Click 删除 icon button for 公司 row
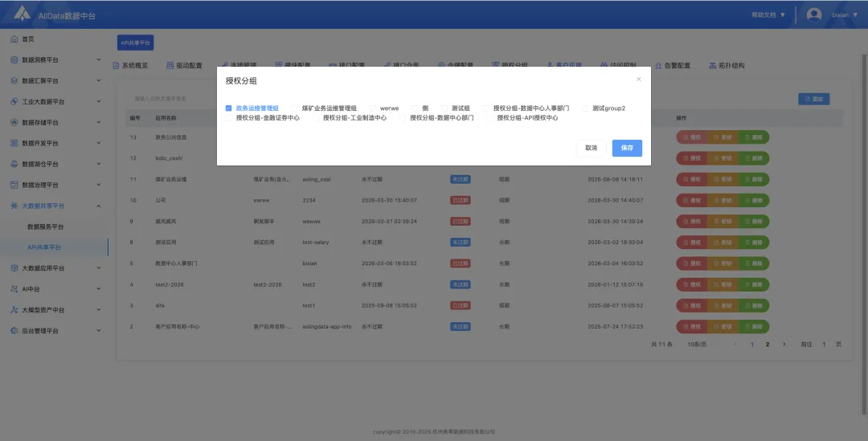868x441 pixels. tap(754, 200)
